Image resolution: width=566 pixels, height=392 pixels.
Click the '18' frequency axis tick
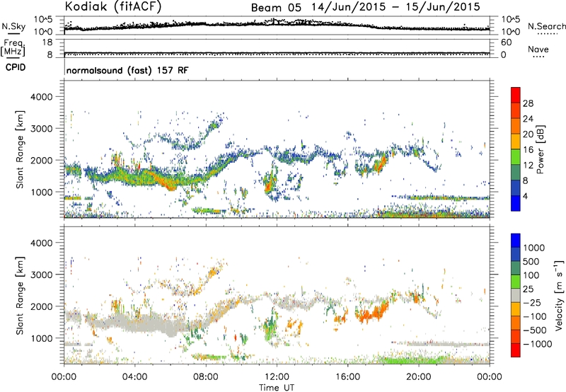pos(47,42)
